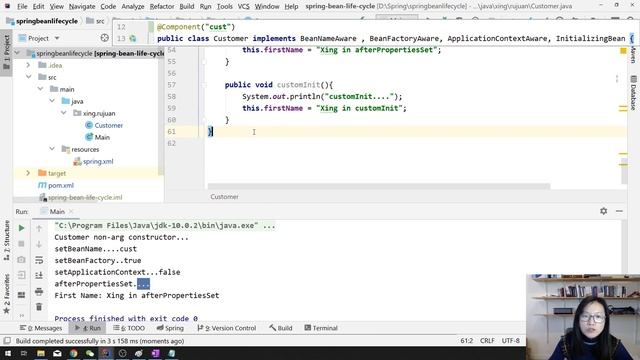This screenshot has height=360, width=640.
Task: Toggle the Database side tab
Action: (633, 93)
